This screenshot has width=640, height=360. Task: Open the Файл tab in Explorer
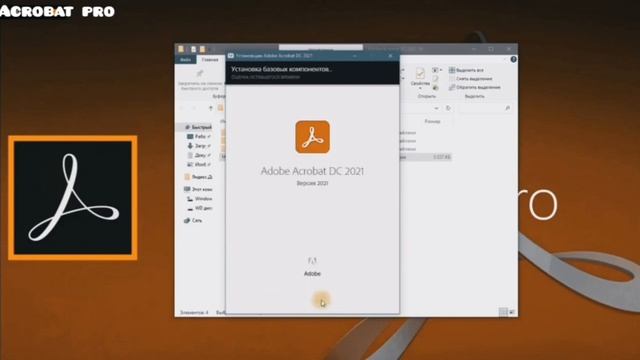coord(185,60)
